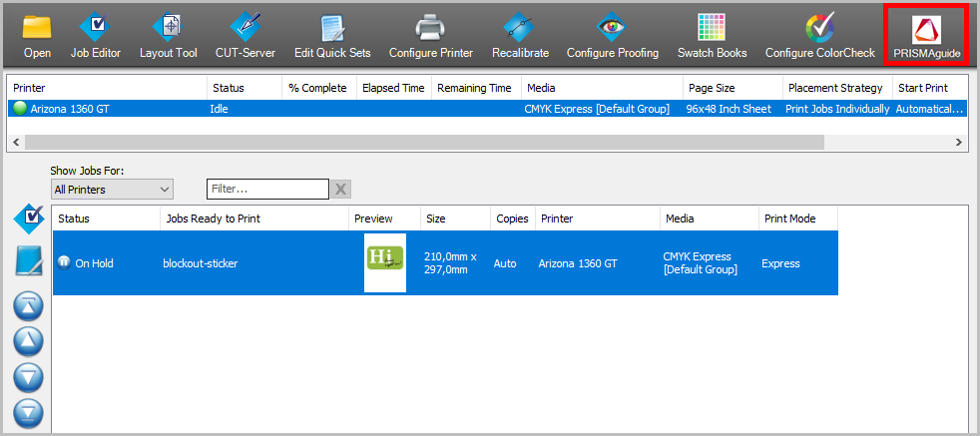Click the blockout-sticker preview thumbnail
Screen dimensions: 980x436
(x=385, y=263)
